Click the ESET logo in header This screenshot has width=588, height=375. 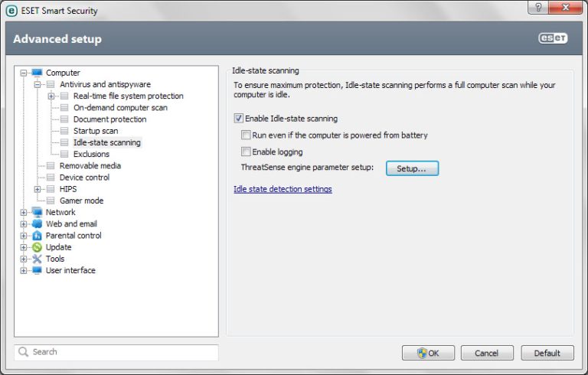(x=553, y=39)
